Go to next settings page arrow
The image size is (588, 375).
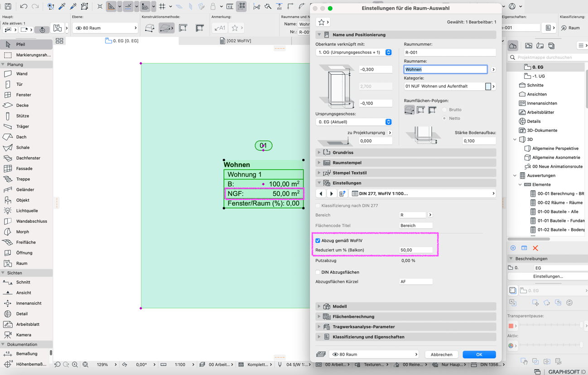click(x=332, y=194)
